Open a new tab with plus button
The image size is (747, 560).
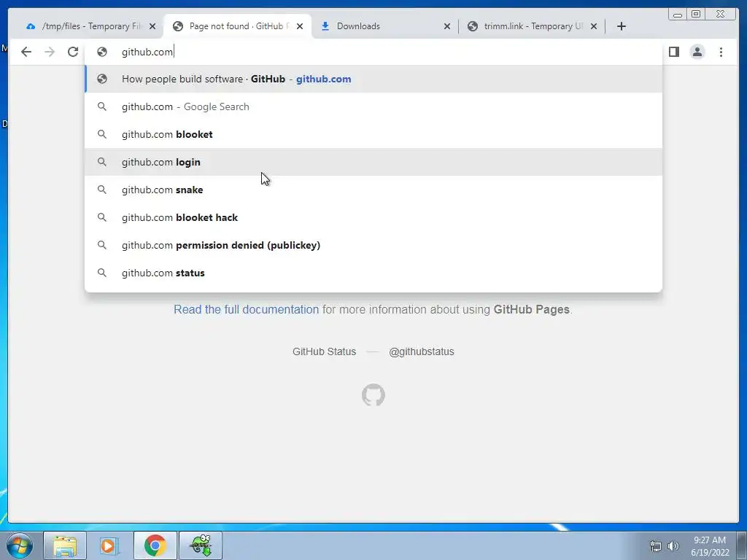622,26
